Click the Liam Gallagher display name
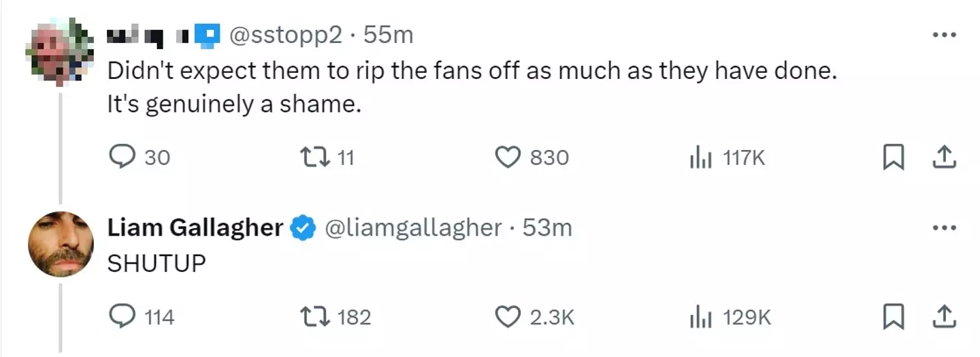Viewport: 980px width, 357px height. (195, 228)
